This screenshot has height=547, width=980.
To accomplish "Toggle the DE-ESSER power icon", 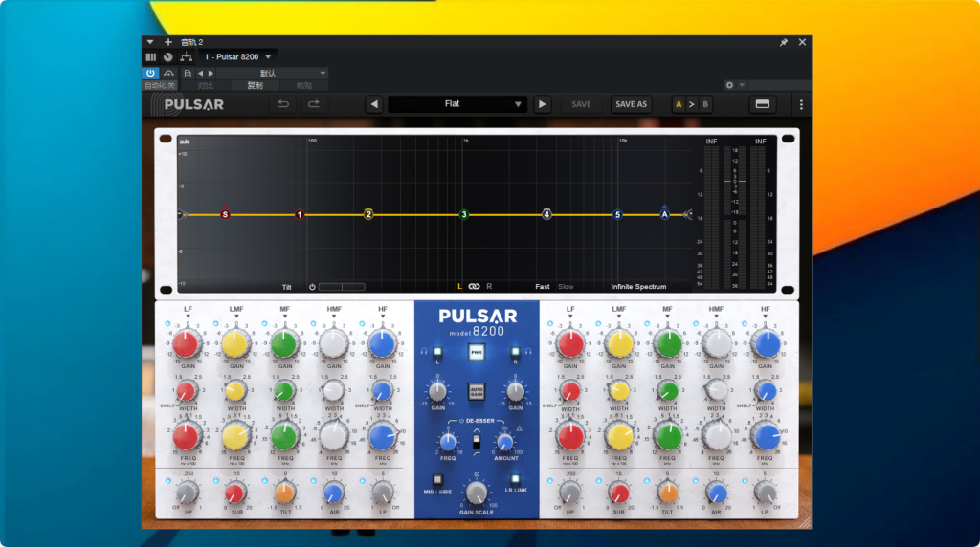I will tap(462, 421).
